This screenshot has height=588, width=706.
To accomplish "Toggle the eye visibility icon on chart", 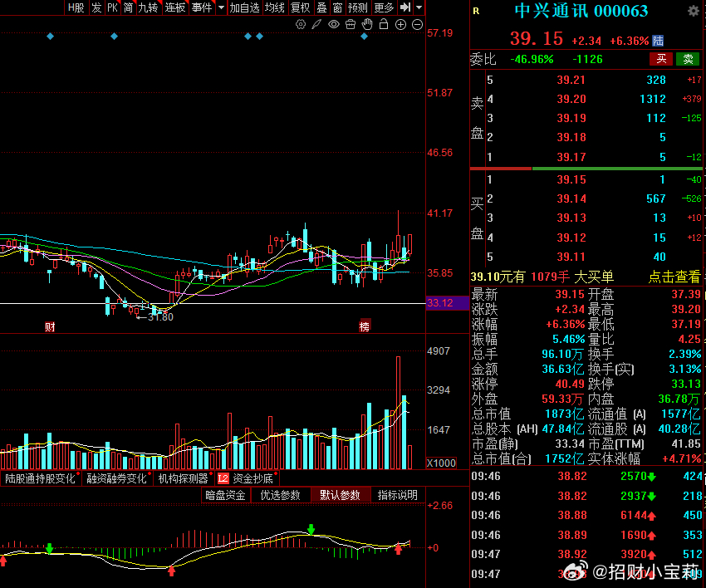I will point(334,24).
